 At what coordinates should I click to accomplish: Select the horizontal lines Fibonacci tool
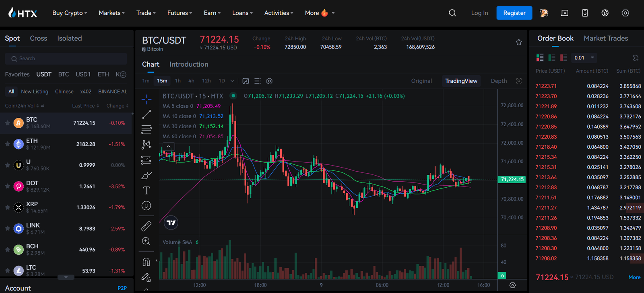point(147,129)
